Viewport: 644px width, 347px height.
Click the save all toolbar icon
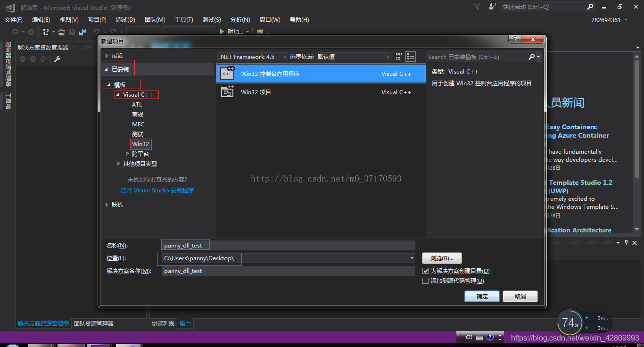pos(83,32)
